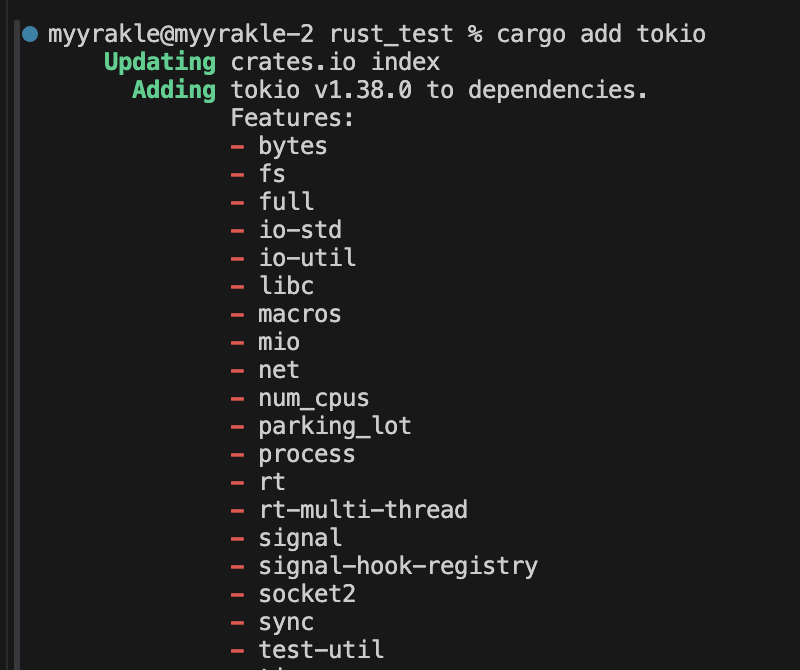Click the red minus beside bytes

click(238, 146)
